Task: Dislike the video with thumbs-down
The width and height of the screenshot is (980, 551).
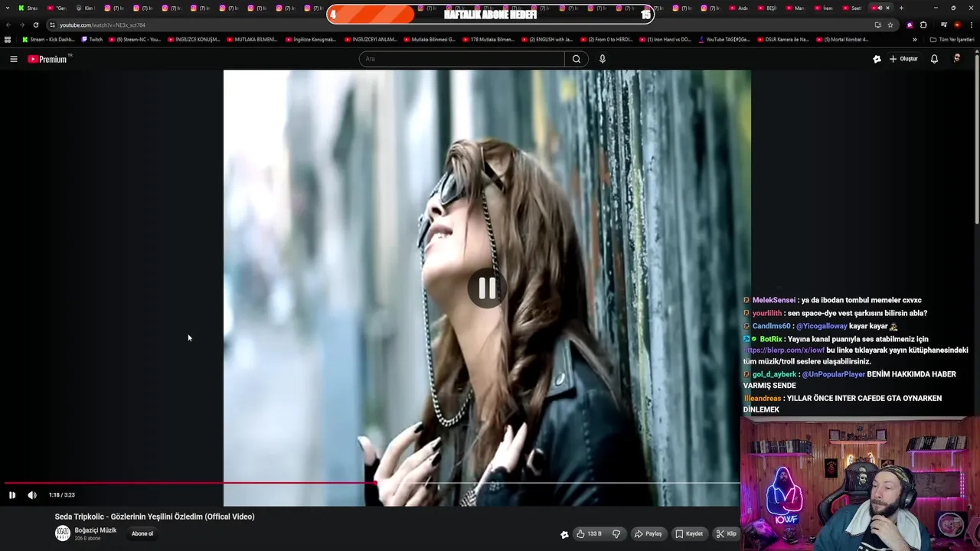Action: pyautogui.click(x=616, y=533)
